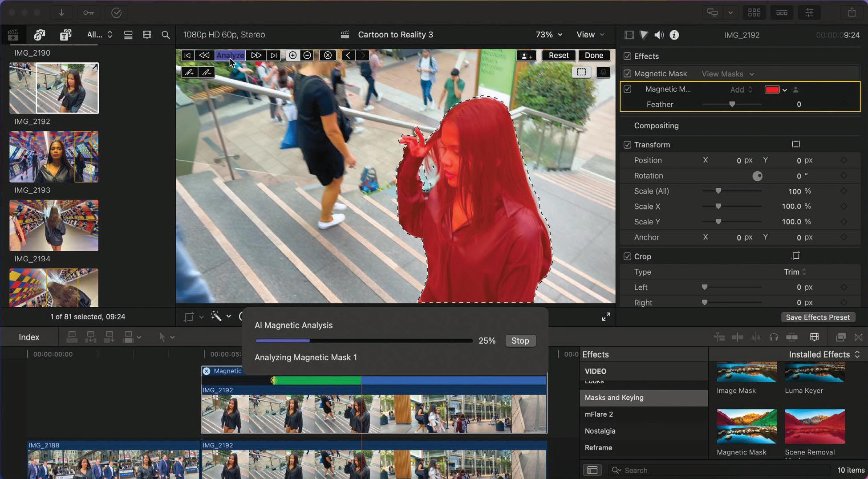The height and width of the screenshot is (479, 868).
Task: Open the Installed Effects popup menu
Action: pyautogui.click(x=824, y=354)
